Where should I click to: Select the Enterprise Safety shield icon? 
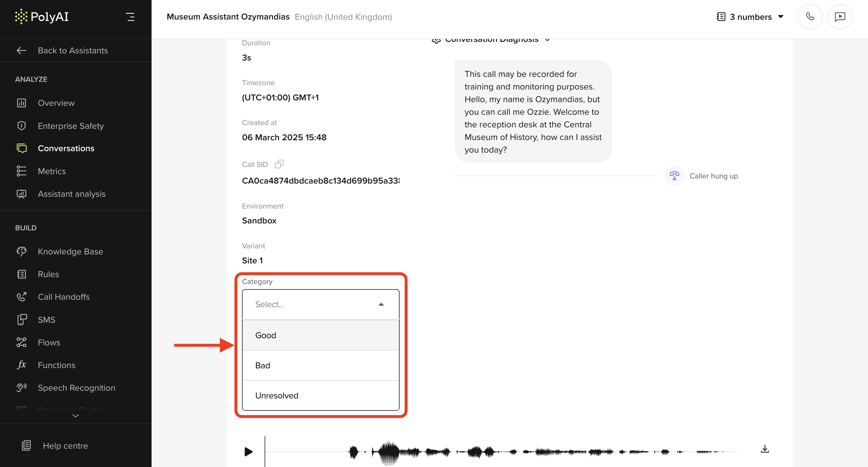point(21,126)
